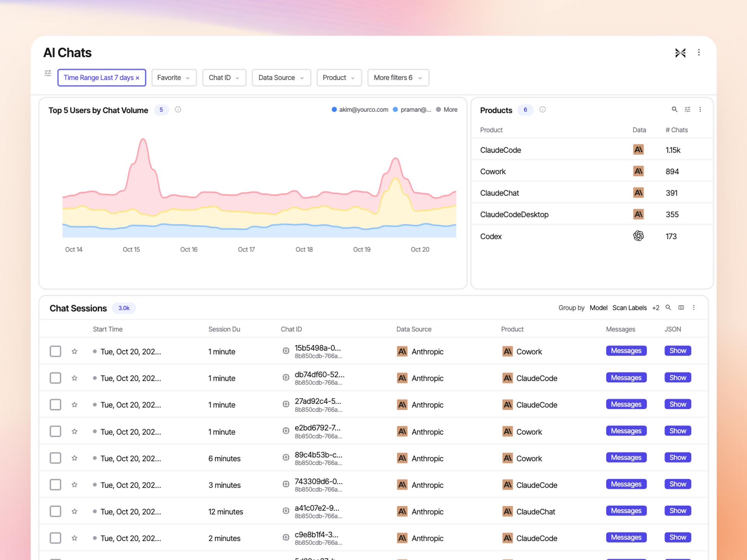Sort sessions by Data Source header
The image size is (747, 560).
click(414, 329)
